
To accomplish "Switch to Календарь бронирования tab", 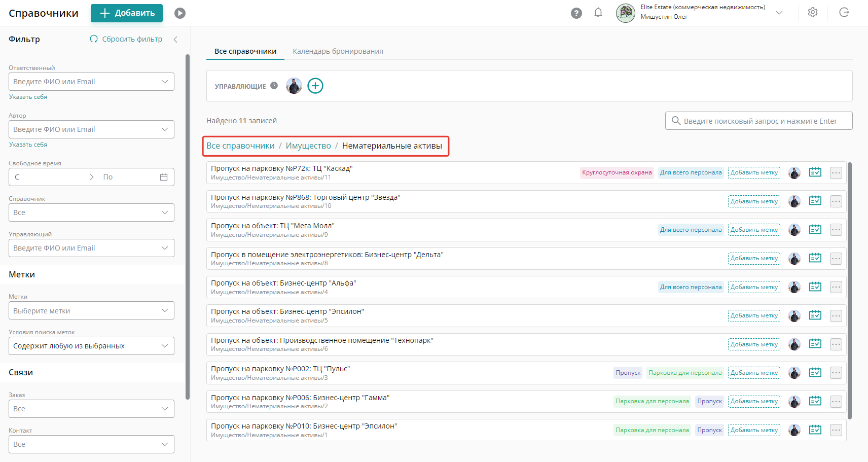I will click(338, 51).
